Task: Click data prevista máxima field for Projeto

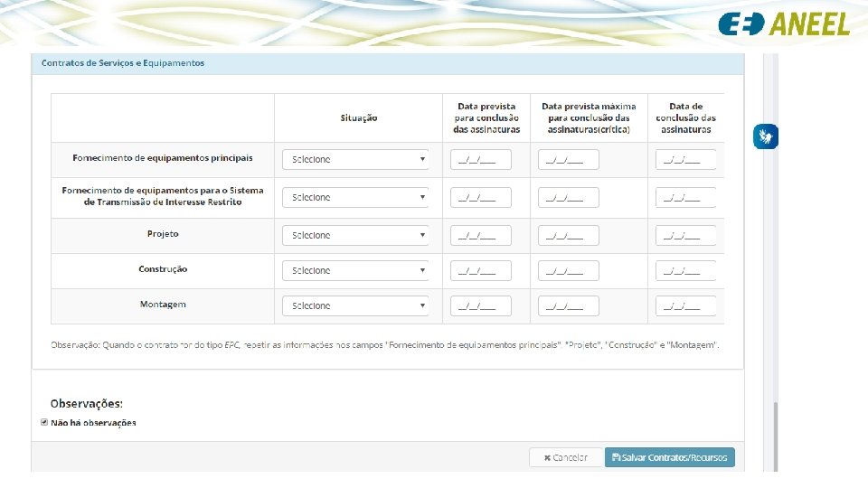Action: tap(568, 235)
